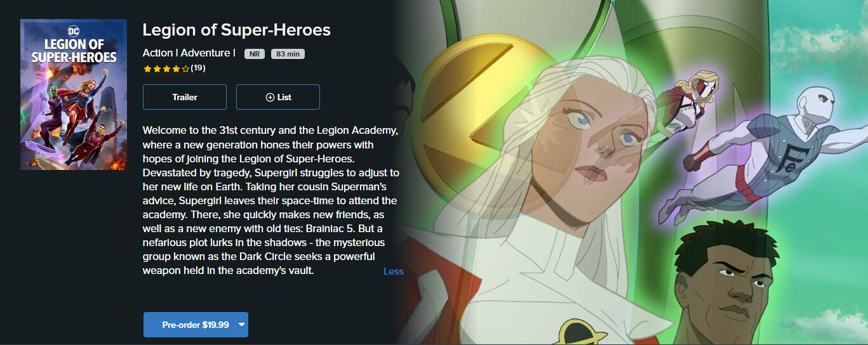Rate the movie with the fourth star
Viewport: 868px width, 345px height.
click(176, 68)
